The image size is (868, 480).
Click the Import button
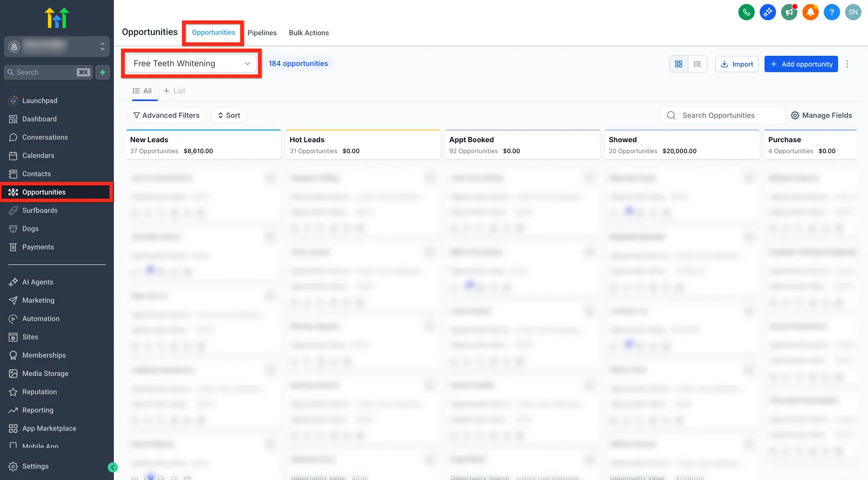(x=736, y=64)
